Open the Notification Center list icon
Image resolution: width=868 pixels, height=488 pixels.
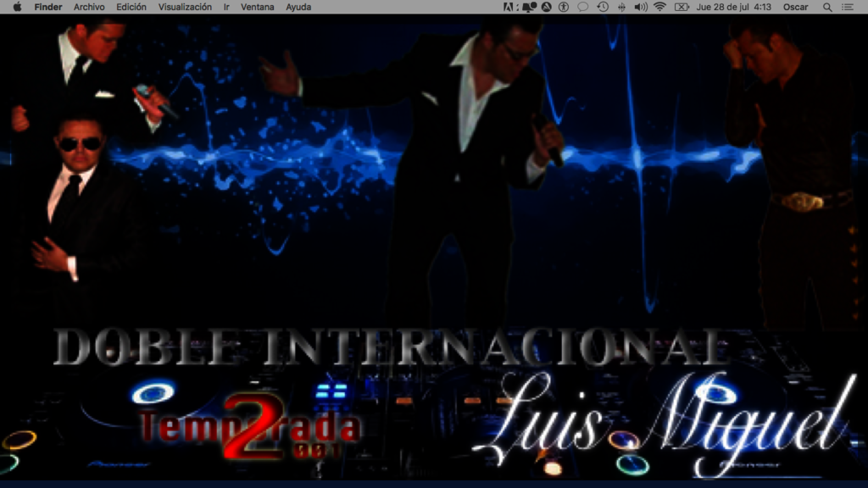[848, 7]
